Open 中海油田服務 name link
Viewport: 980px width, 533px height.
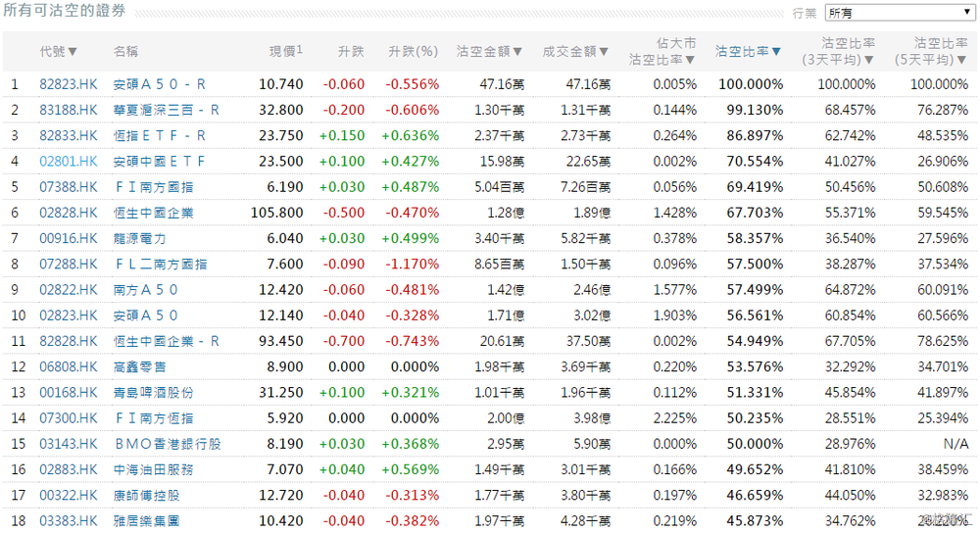153,469
